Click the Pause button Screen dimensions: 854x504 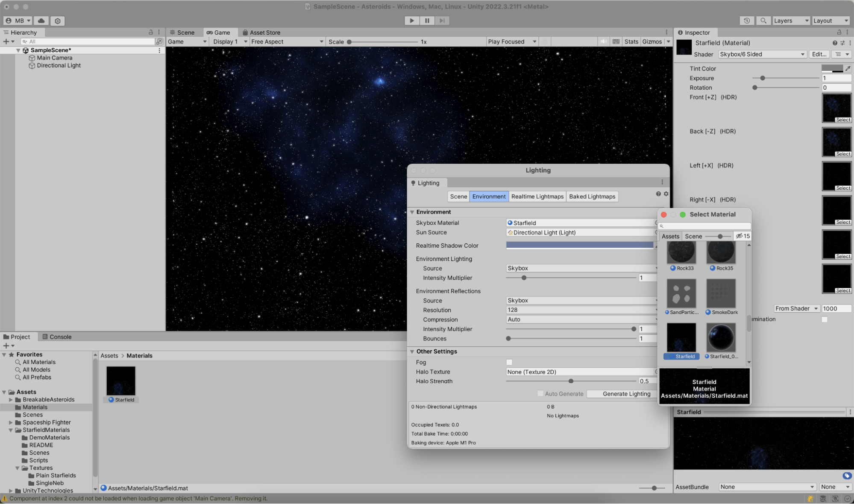(427, 20)
